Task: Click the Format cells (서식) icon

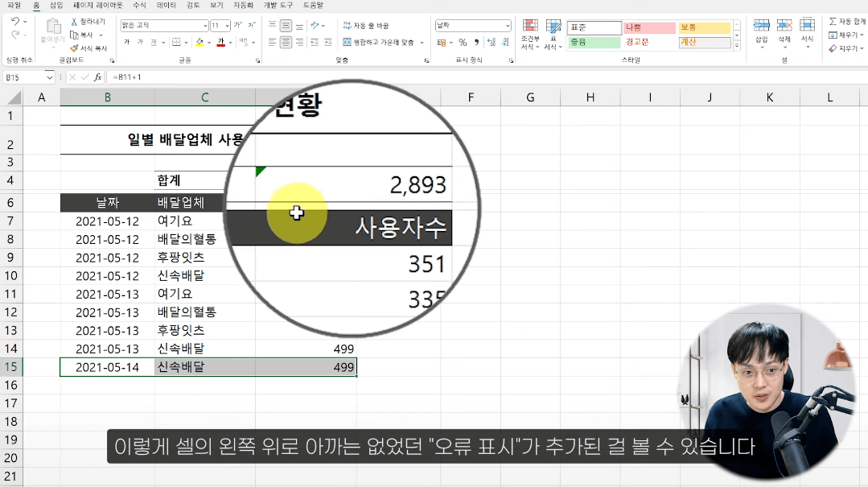Action: click(808, 25)
